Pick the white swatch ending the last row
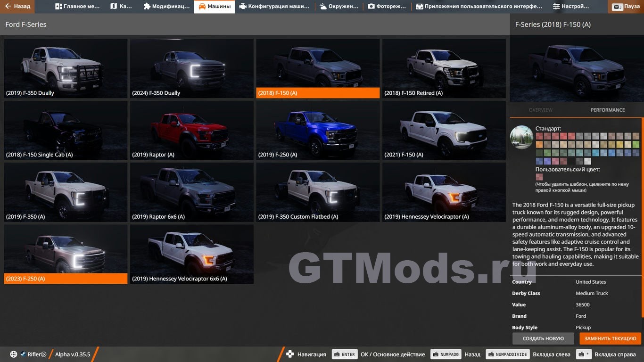 (588, 161)
